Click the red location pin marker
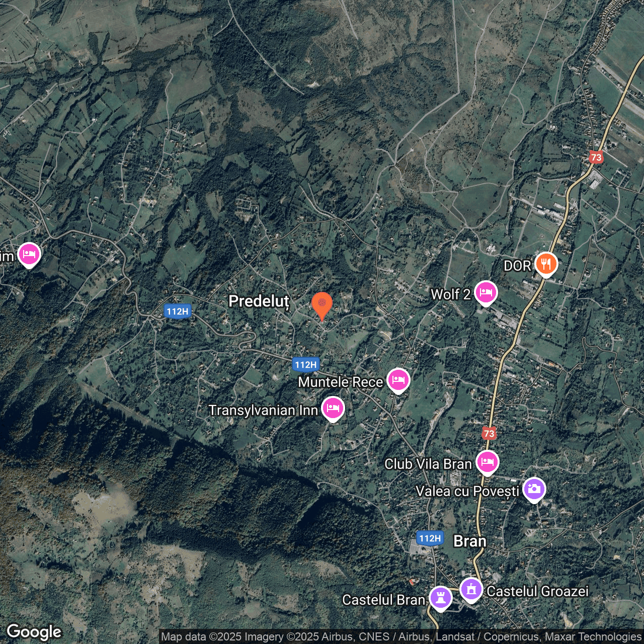 pos(321,304)
